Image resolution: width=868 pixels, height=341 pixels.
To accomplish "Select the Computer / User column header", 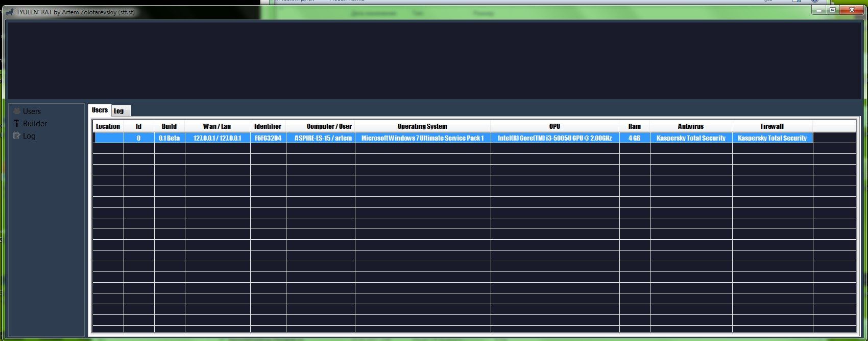I will (329, 126).
